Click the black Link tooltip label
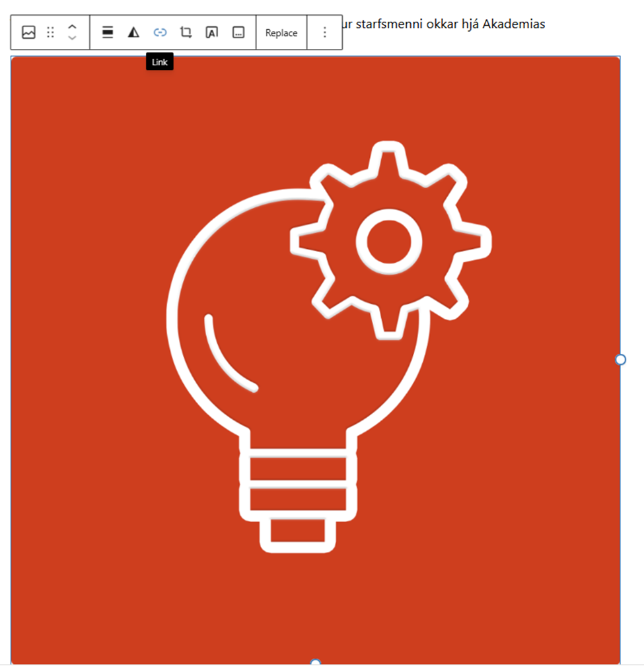Screen dimensions: 644x670 (160, 62)
